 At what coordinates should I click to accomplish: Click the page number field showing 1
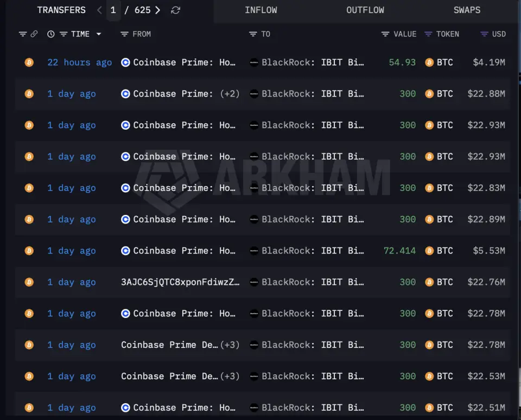point(112,10)
